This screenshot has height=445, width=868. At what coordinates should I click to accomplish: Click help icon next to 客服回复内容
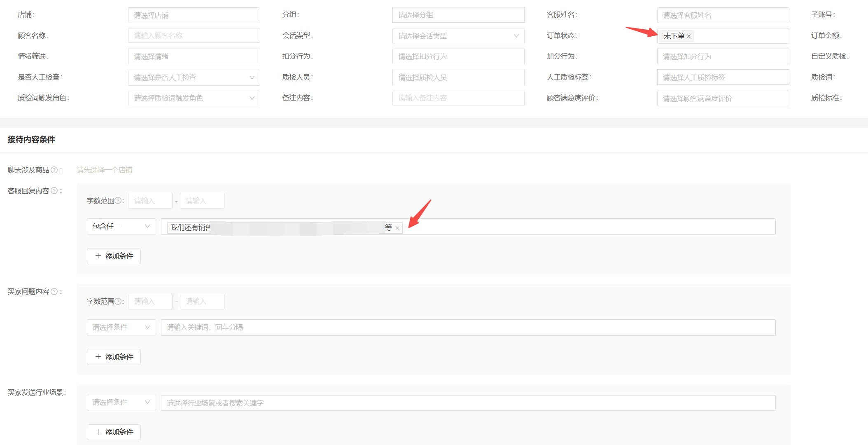click(54, 191)
